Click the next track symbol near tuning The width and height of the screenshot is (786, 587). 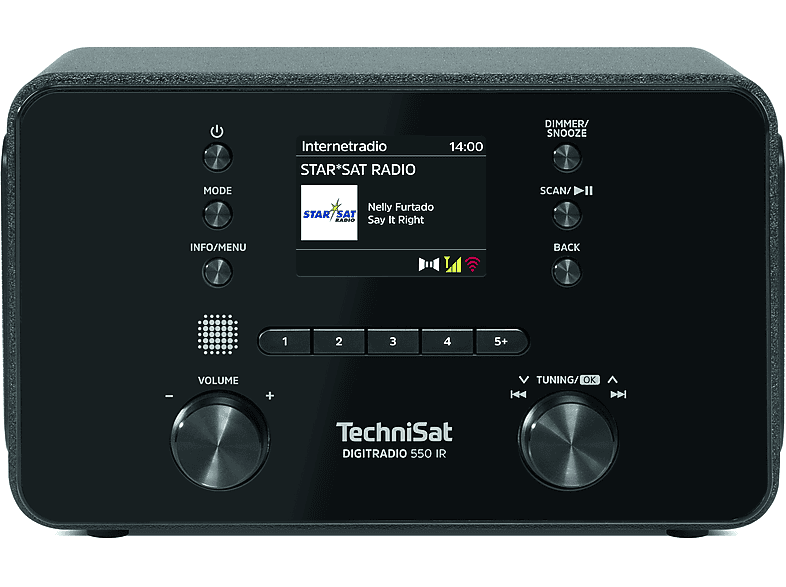tap(619, 395)
